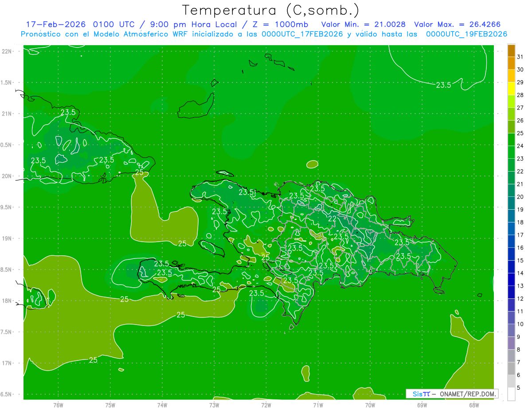Click the '73W' longitude axis label
Image resolution: width=532 pixels, height=411 pixels.
click(x=214, y=405)
